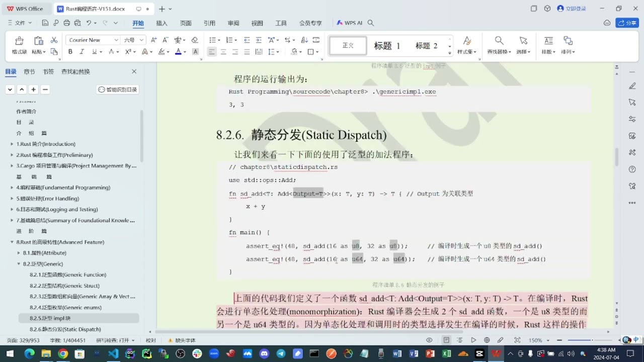Toggle justify alignment button
644x362 pixels.
click(x=247, y=52)
